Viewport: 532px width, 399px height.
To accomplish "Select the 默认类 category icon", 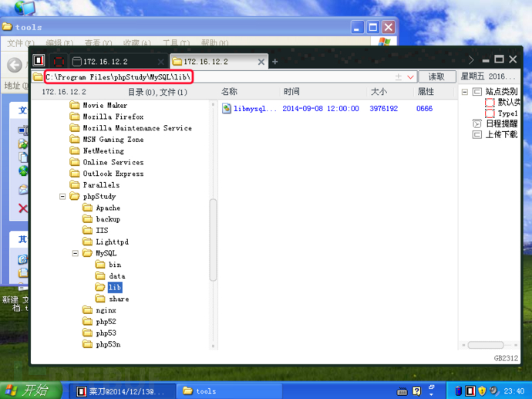I will coord(490,102).
